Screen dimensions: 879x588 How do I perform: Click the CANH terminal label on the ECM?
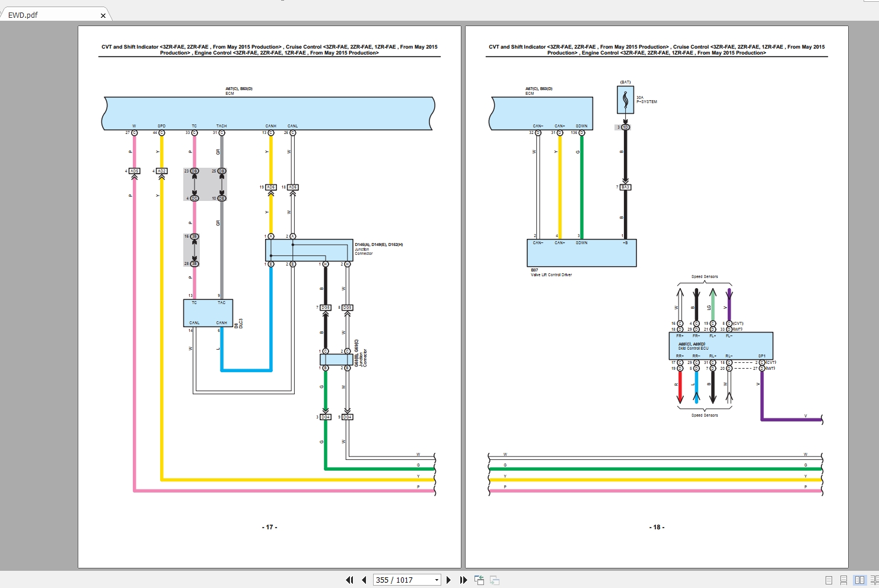[270, 126]
